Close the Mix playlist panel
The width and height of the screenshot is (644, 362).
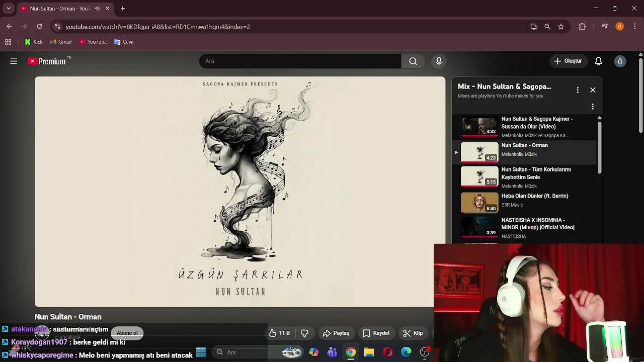click(x=593, y=90)
